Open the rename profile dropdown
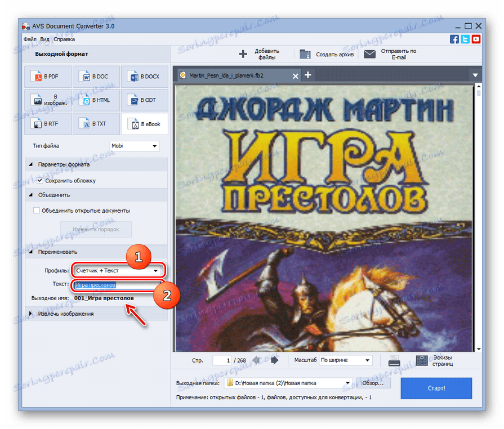Screen dimensions: 504x429 point(118,271)
